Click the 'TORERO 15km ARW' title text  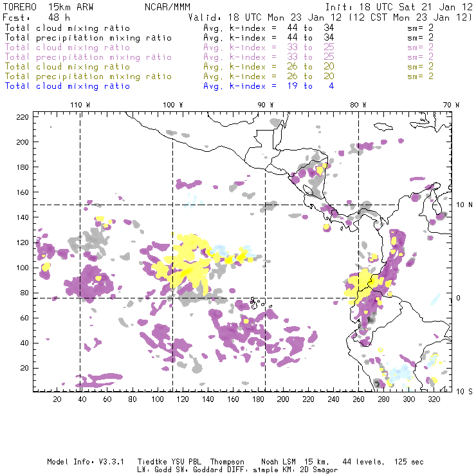click(48, 7)
